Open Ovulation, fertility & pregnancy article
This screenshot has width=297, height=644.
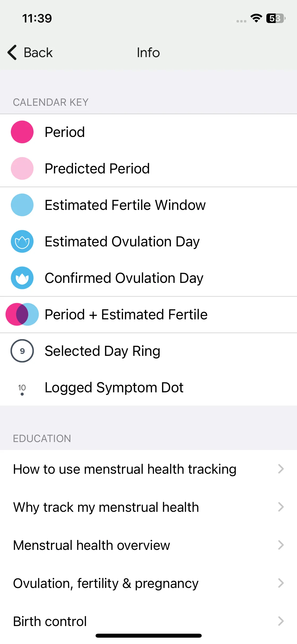[x=148, y=583]
